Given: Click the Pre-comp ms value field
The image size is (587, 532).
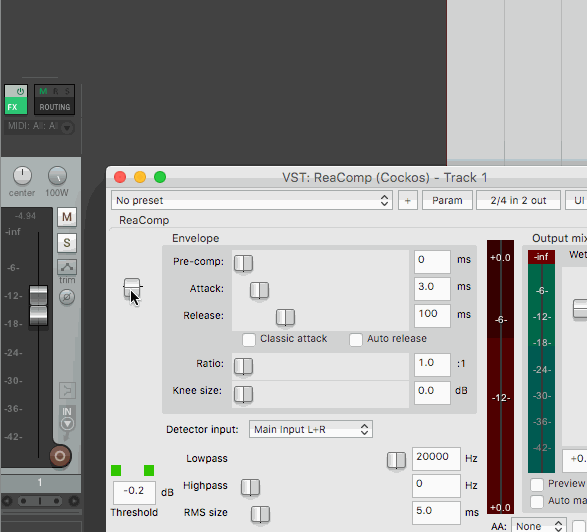Looking at the screenshot, I should tap(432, 261).
